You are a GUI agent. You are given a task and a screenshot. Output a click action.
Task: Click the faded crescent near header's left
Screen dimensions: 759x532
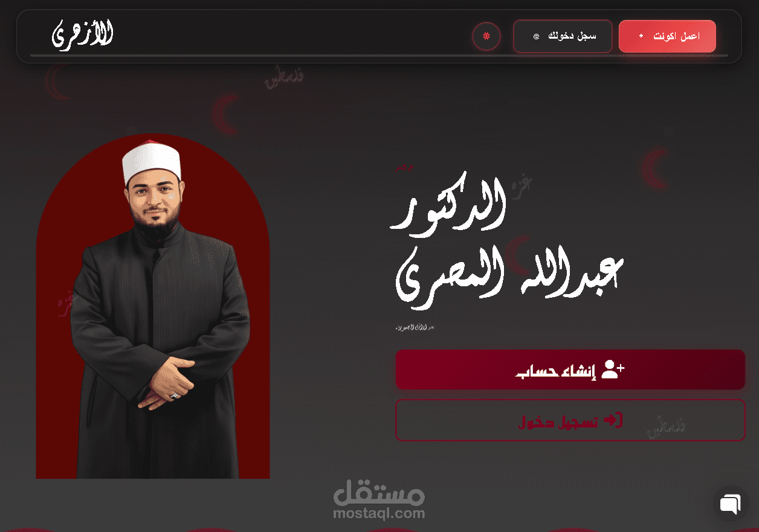click(x=58, y=82)
